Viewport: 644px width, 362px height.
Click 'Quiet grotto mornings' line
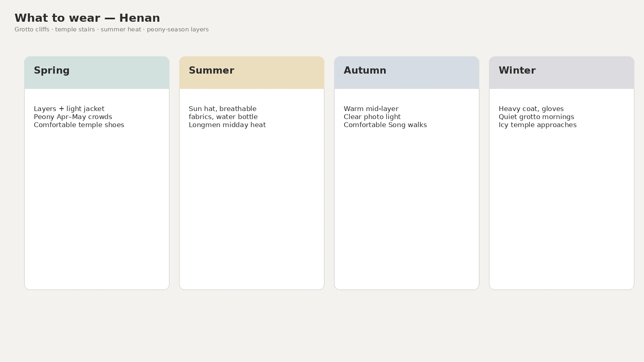tap(537, 117)
